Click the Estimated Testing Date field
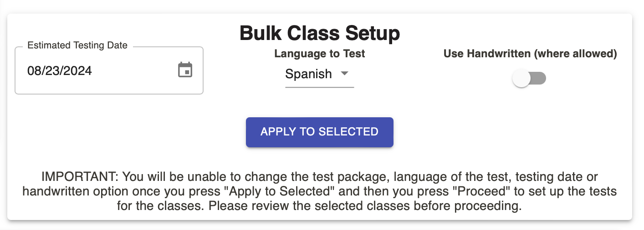The height and width of the screenshot is (230, 644). 109,70
